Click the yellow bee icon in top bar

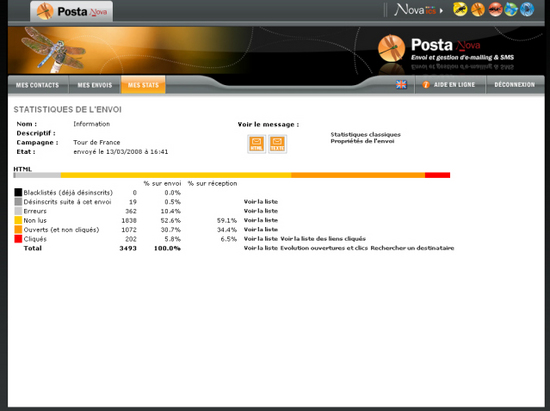point(460,9)
